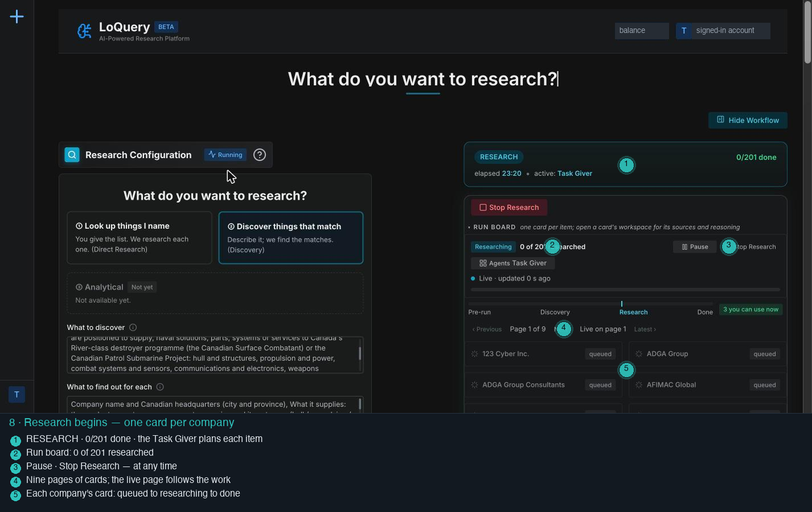Click the spinner icon on the ADGA Group Consultants card
The image size is (812, 512).
pos(474,385)
